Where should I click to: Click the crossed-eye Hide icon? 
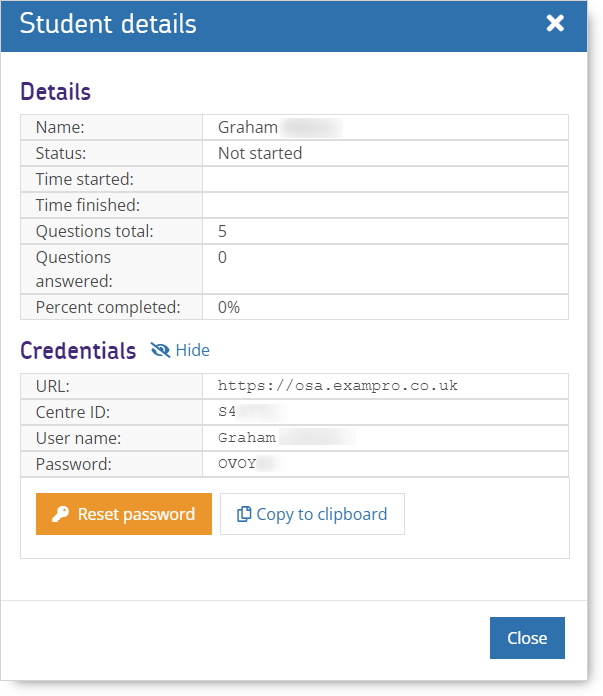tap(160, 350)
